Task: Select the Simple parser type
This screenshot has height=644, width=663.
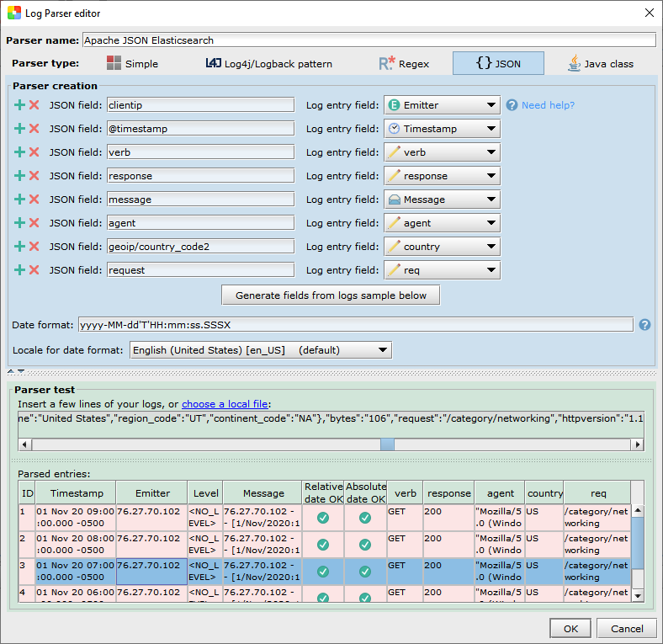Action: click(132, 63)
